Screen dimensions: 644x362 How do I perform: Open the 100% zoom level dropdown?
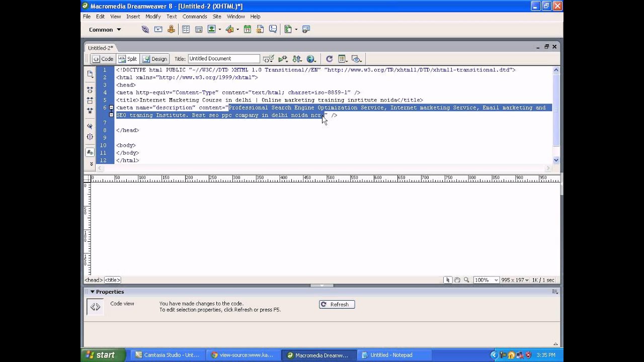486,280
